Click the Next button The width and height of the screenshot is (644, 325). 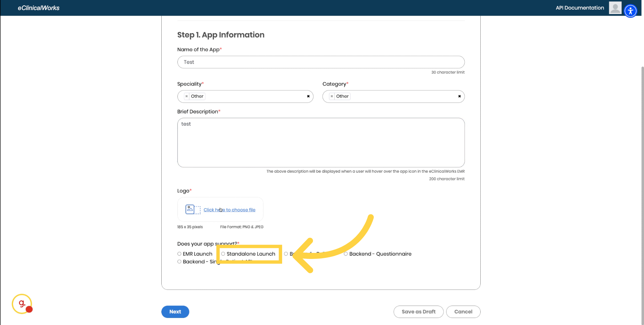pyautogui.click(x=175, y=312)
